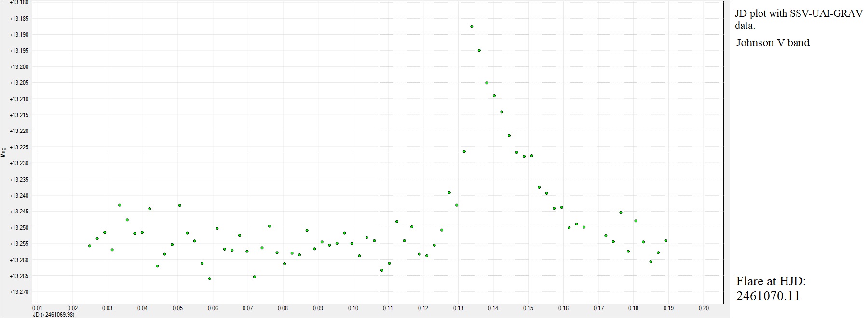Click the y-axis tick label +13.200

(x=19, y=67)
